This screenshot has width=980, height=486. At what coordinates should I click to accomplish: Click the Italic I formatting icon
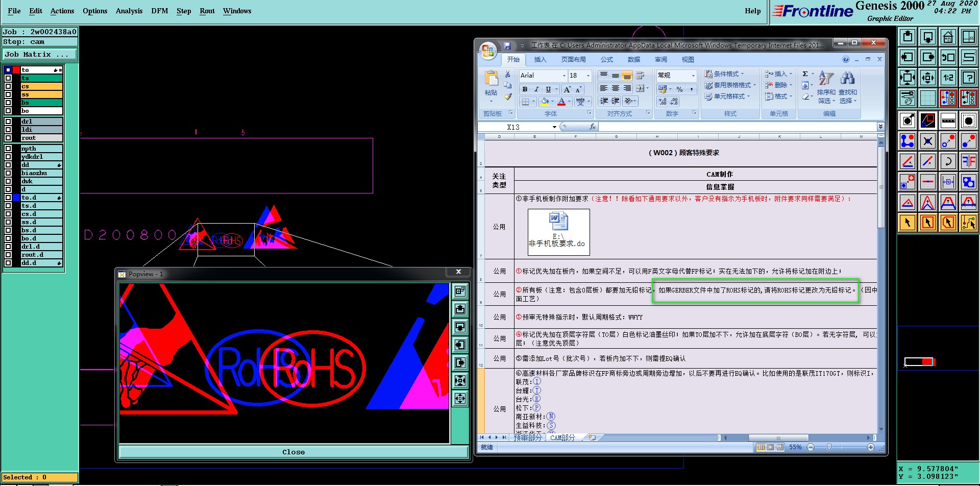(536, 89)
